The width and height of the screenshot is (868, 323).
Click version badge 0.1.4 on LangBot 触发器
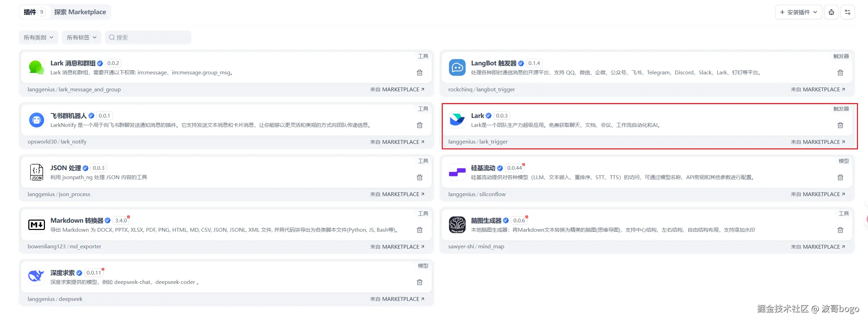pyautogui.click(x=534, y=63)
